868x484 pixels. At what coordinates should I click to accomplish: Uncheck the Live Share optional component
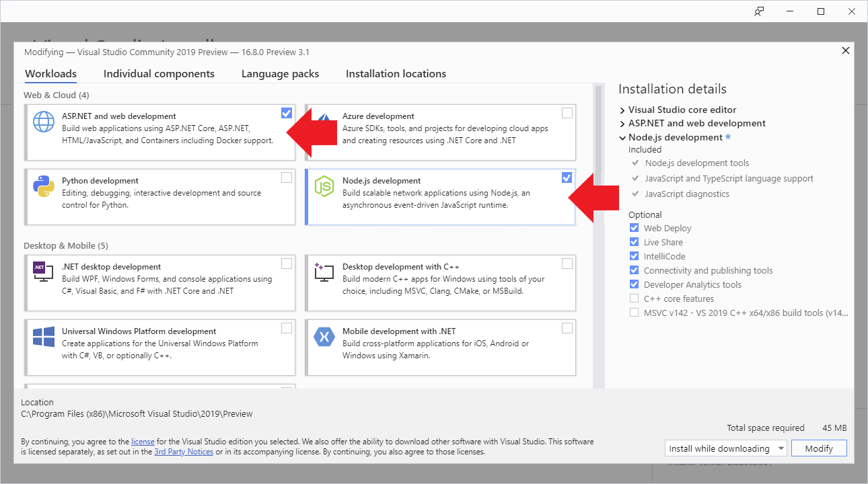coord(634,243)
